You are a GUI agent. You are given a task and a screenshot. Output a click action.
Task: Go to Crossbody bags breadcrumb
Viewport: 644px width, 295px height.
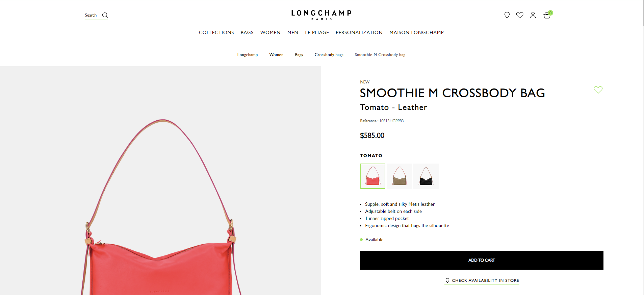coord(329,55)
